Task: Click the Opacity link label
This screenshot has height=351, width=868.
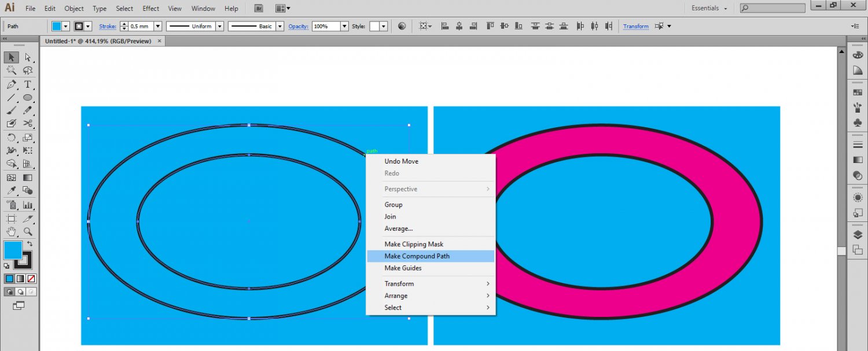Action: (x=299, y=27)
